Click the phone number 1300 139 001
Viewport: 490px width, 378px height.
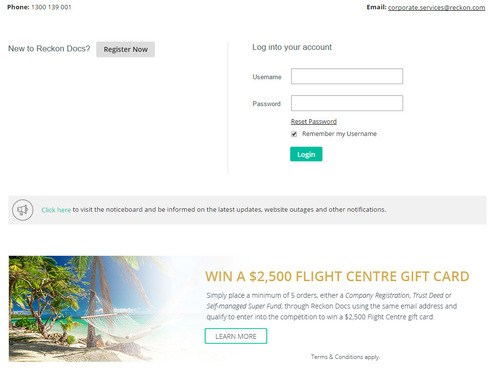coord(51,7)
